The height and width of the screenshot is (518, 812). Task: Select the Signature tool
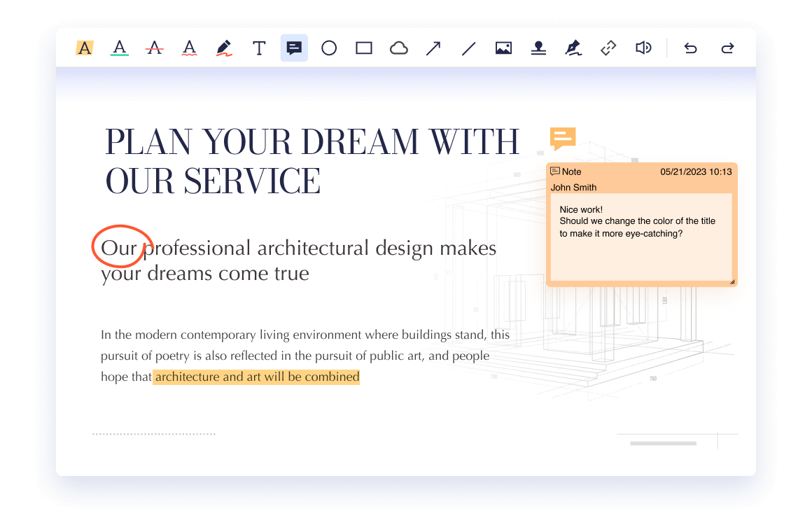[x=573, y=48]
